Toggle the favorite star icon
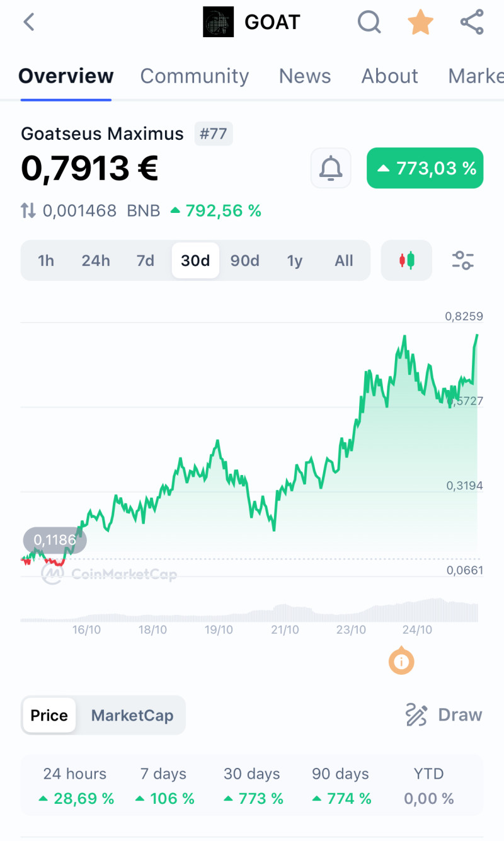This screenshot has width=504, height=841. click(x=420, y=23)
